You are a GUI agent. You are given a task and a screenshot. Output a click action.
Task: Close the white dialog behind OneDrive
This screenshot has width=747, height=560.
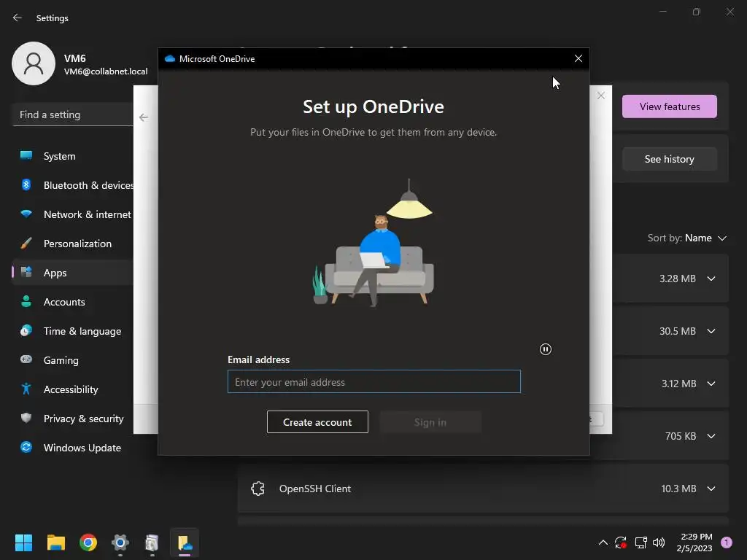(x=601, y=96)
